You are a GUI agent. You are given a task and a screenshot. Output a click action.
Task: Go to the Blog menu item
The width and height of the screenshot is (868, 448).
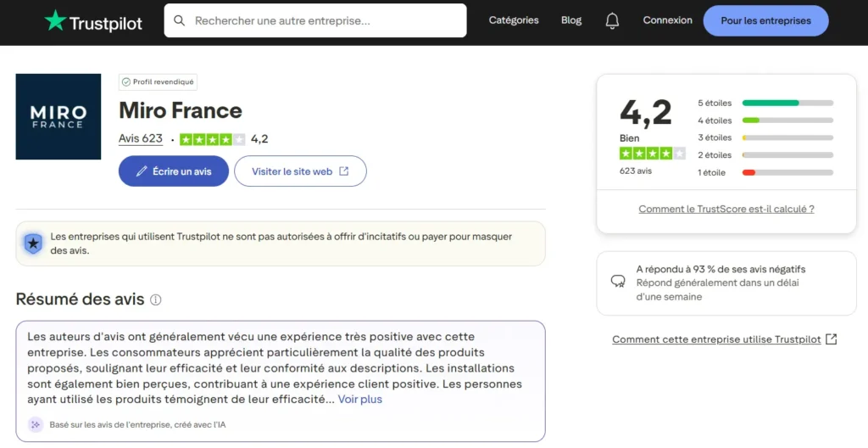tap(571, 20)
